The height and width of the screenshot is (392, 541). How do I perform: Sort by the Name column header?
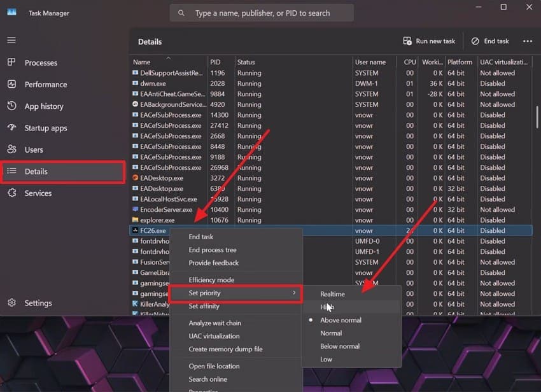click(x=141, y=62)
